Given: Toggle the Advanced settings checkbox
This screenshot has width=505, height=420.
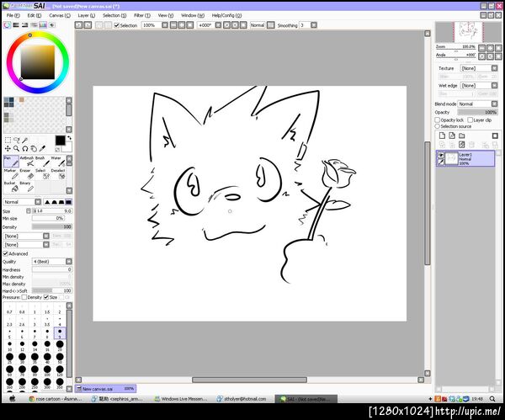Looking at the screenshot, I should pyautogui.click(x=6, y=254).
